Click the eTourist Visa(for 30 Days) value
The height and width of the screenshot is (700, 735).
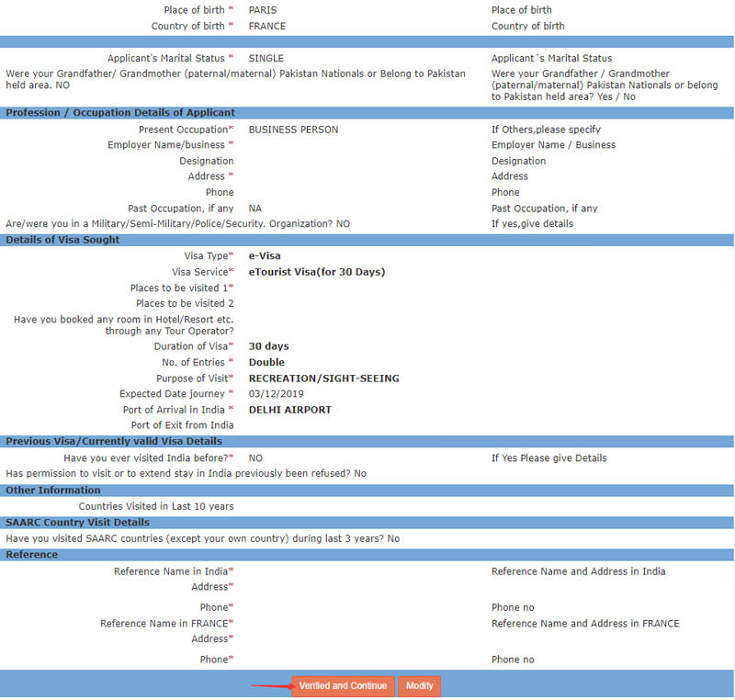pos(316,272)
